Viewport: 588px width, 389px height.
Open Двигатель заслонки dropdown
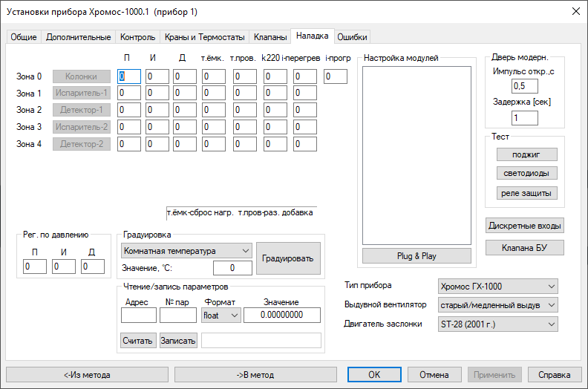point(497,324)
